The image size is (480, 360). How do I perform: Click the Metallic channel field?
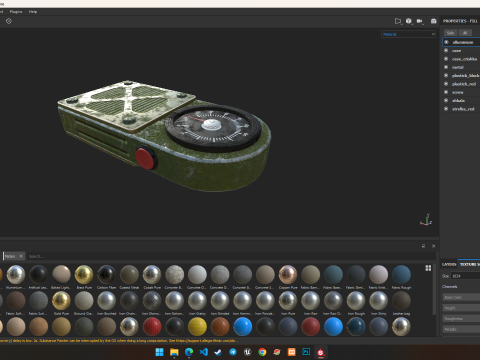coord(461,329)
